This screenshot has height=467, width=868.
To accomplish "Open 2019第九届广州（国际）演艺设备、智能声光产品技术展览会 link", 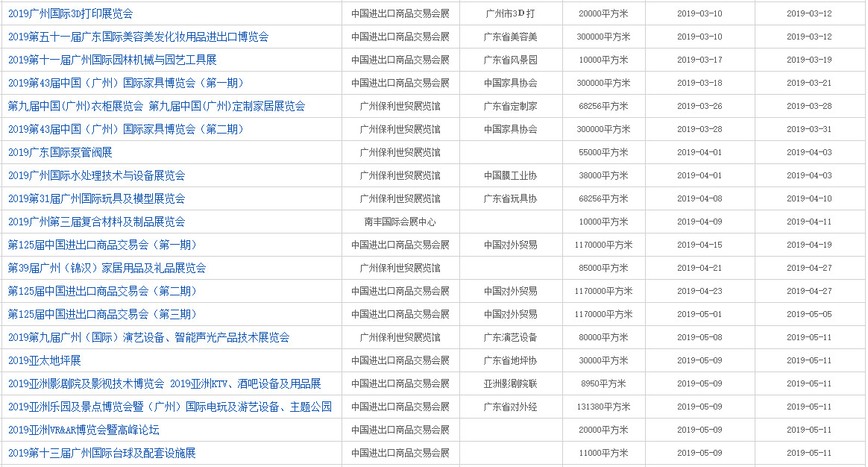I will pyautogui.click(x=148, y=337).
